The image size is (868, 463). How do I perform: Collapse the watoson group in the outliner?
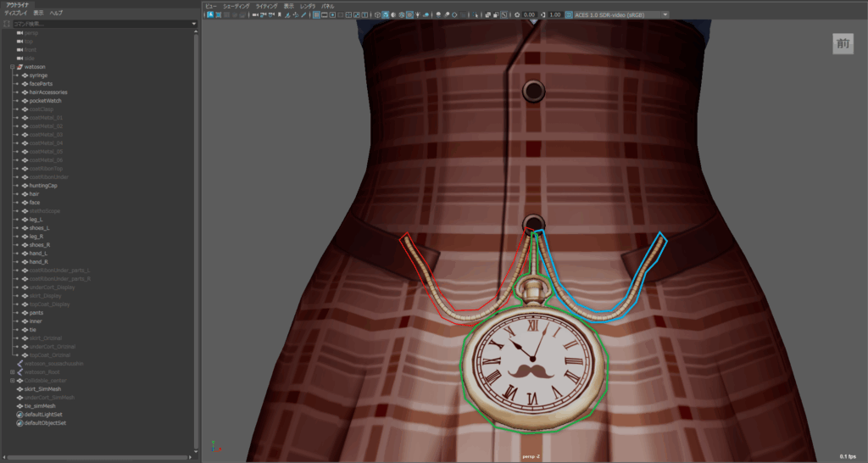[13, 67]
